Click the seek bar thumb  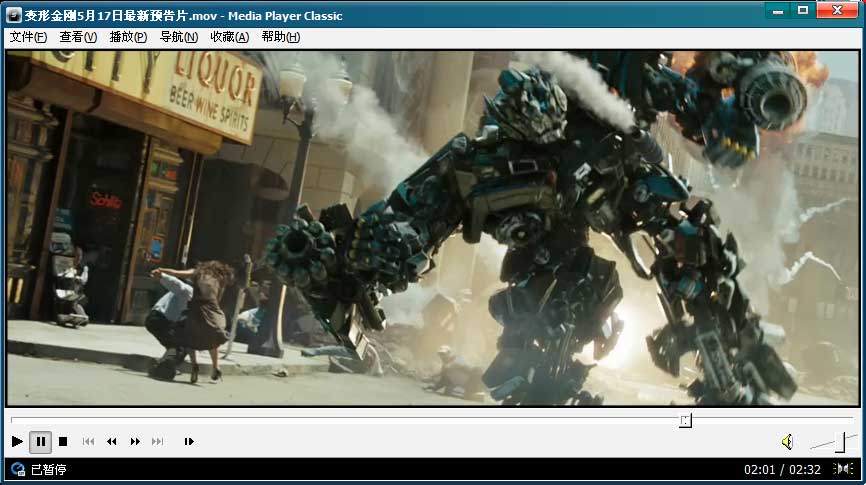coord(685,420)
